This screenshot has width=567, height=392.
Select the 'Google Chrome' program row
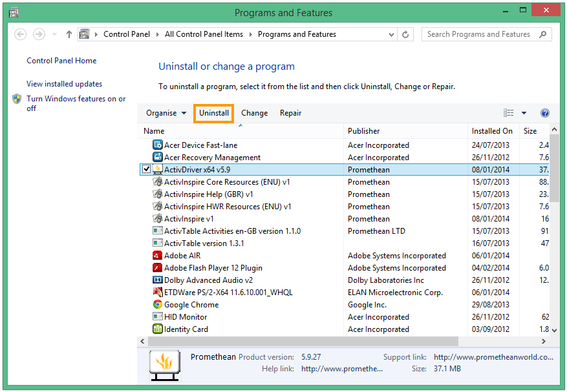(x=344, y=305)
